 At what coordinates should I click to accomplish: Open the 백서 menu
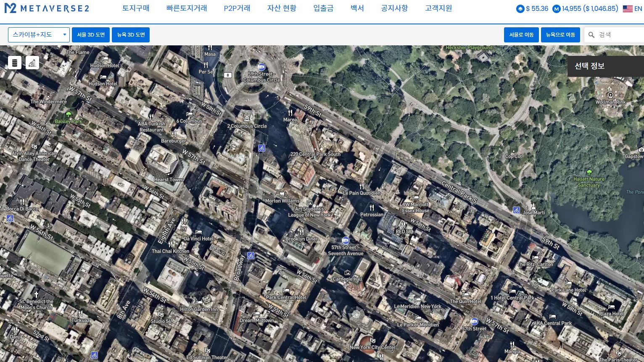(357, 8)
